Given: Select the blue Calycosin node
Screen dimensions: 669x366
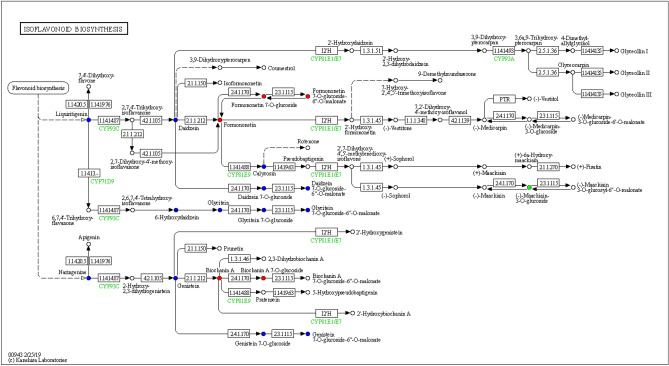Looking at the screenshot, I should click(x=264, y=166).
